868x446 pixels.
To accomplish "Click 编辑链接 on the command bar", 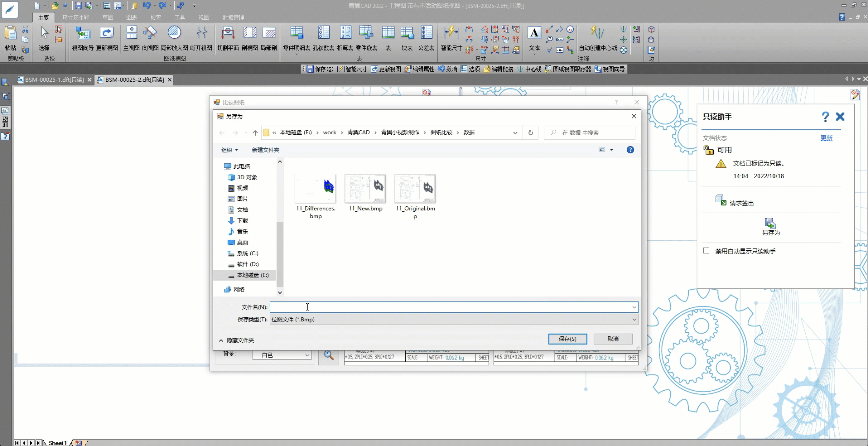I will (x=499, y=69).
